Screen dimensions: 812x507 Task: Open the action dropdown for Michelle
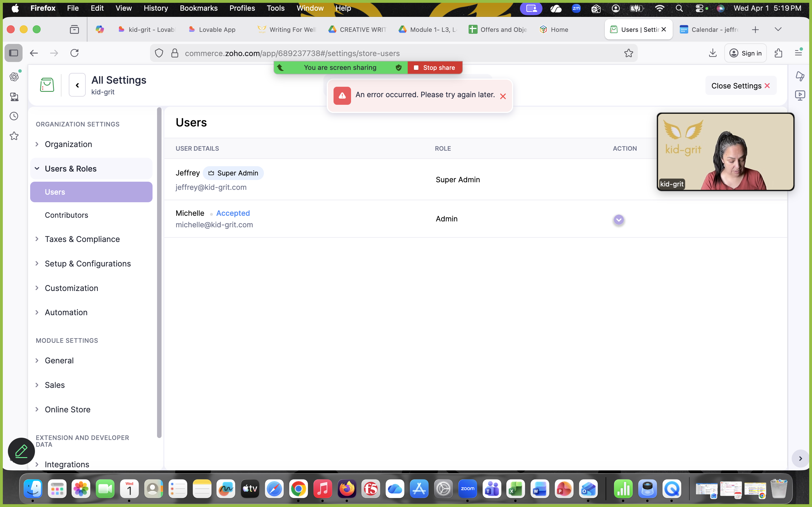click(619, 220)
